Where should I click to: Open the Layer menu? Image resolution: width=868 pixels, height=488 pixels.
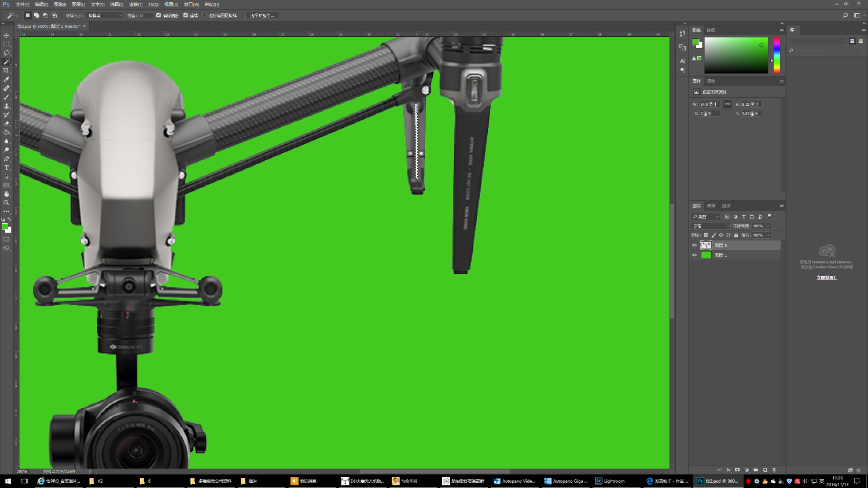[78, 5]
